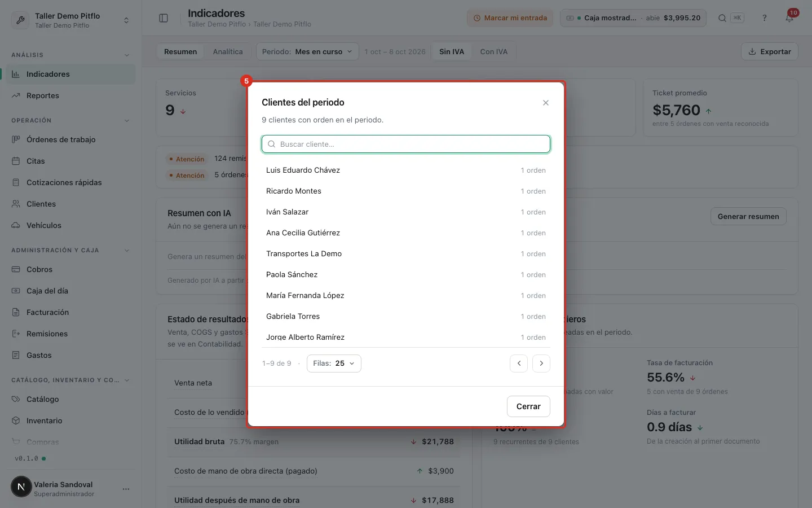Image resolution: width=812 pixels, height=508 pixels.
Task: Open Facturación in the sidebar
Action: (71, 312)
